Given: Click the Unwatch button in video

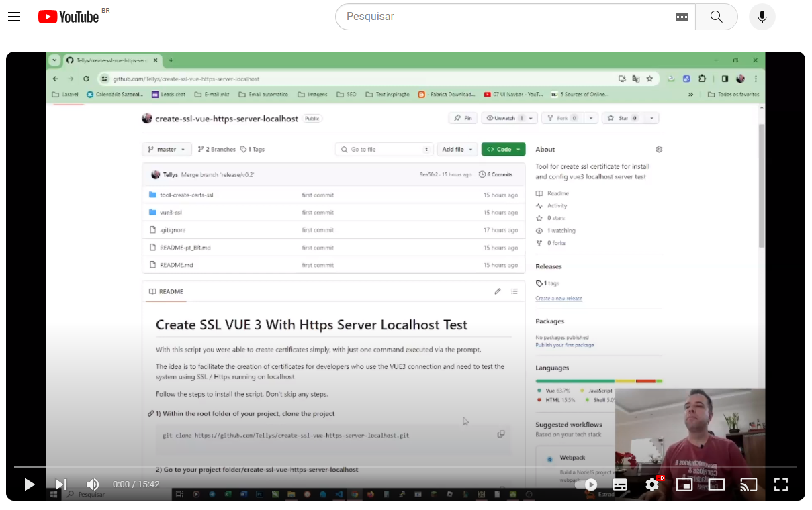Looking at the screenshot, I should (x=505, y=118).
